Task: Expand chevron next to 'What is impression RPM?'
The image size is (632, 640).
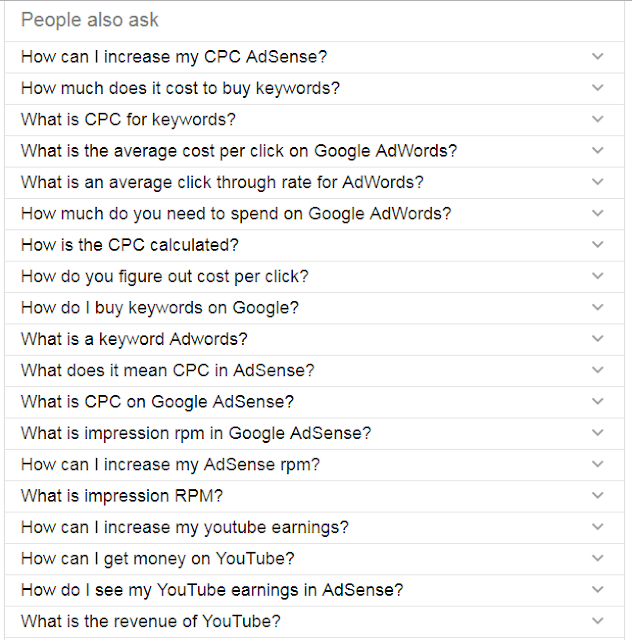Action: (597, 496)
